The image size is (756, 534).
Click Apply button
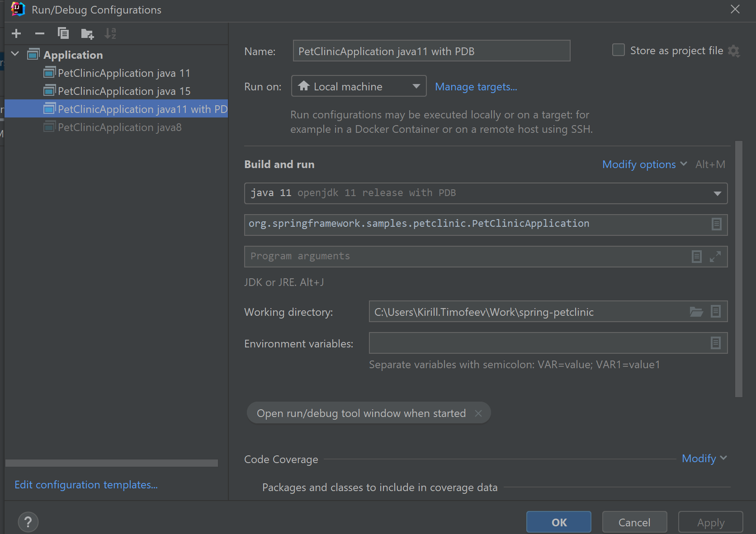(x=711, y=522)
